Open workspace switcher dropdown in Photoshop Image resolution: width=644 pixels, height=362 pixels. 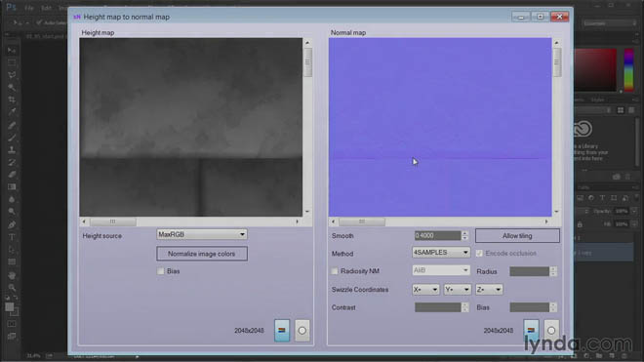(610, 23)
